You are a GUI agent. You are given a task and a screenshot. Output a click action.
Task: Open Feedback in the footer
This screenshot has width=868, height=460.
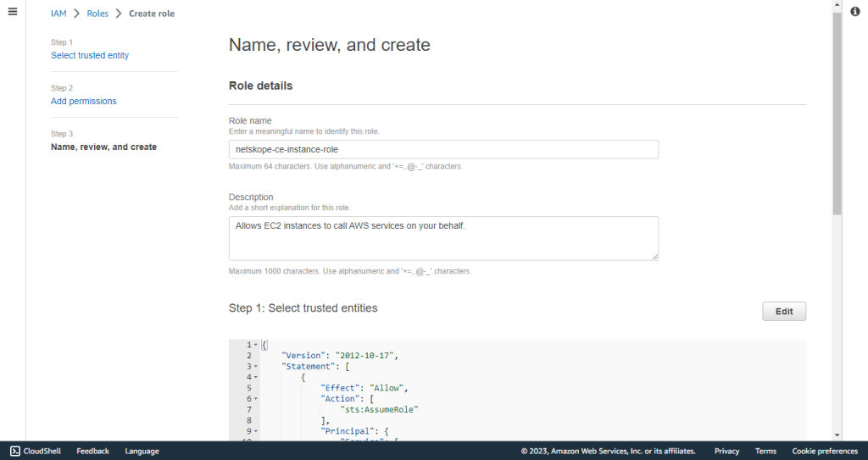coord(93,452)
